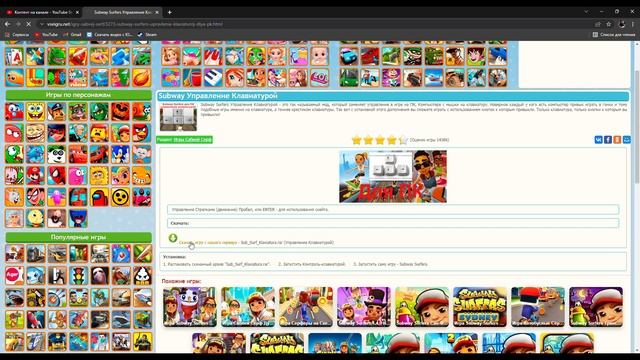Bookmark this page with star icon
The height and width of the screenshot is (360, 640).
(x=609, y=24)
